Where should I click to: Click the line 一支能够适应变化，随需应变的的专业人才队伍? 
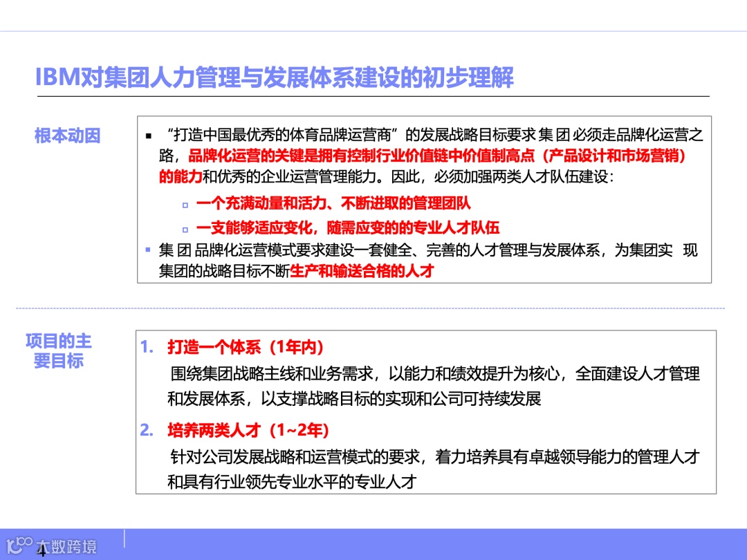pos(348,227)
